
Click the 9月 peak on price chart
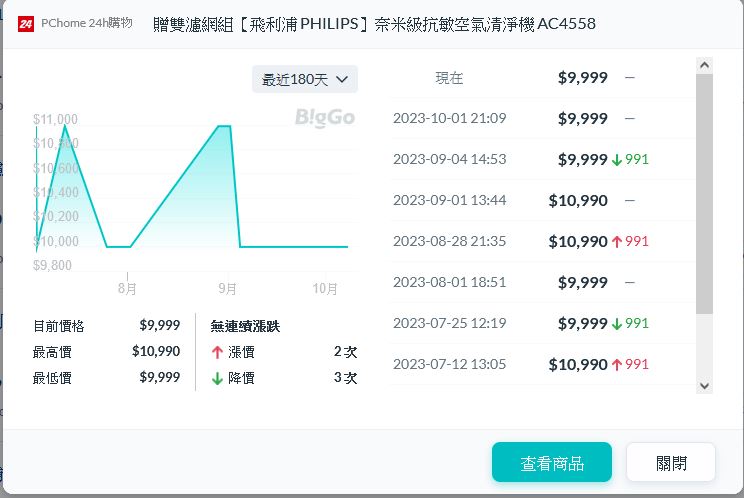tap(224, 127)
